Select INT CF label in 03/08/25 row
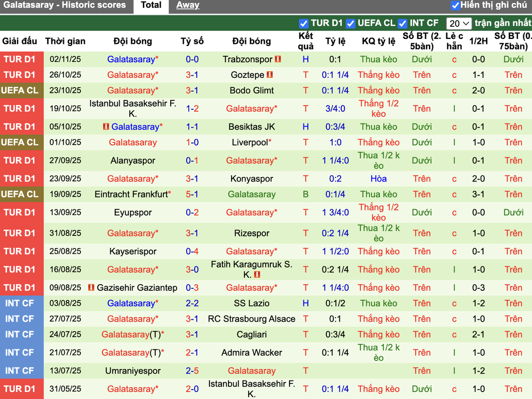This screenshot has height=399, width=532. click(19, 303)
